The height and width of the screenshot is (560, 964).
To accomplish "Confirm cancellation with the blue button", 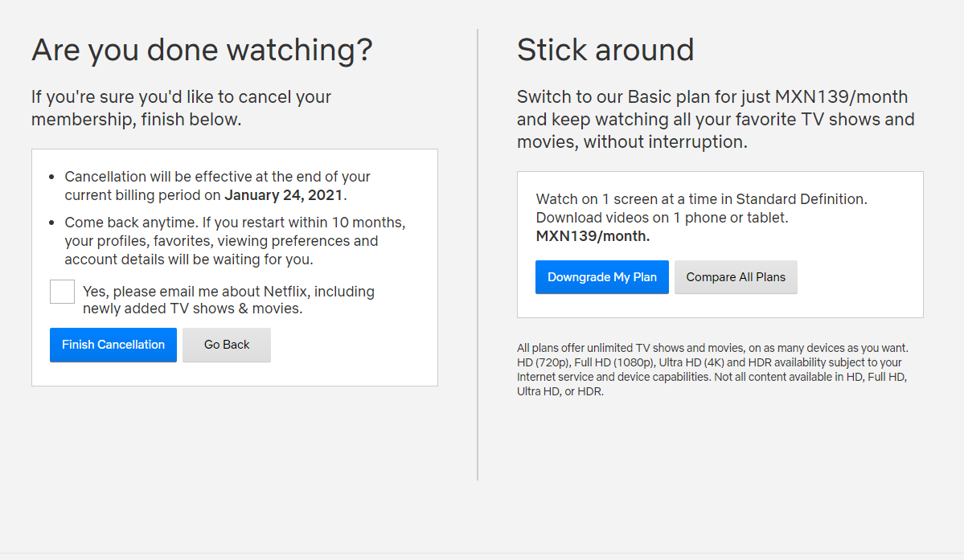I will [x=113, y=345].
